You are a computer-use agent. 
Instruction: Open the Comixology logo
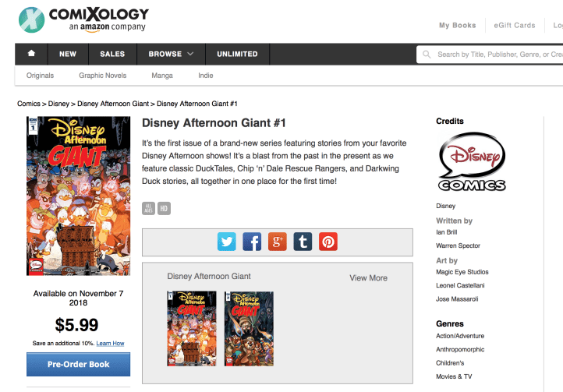coord(83,19)
